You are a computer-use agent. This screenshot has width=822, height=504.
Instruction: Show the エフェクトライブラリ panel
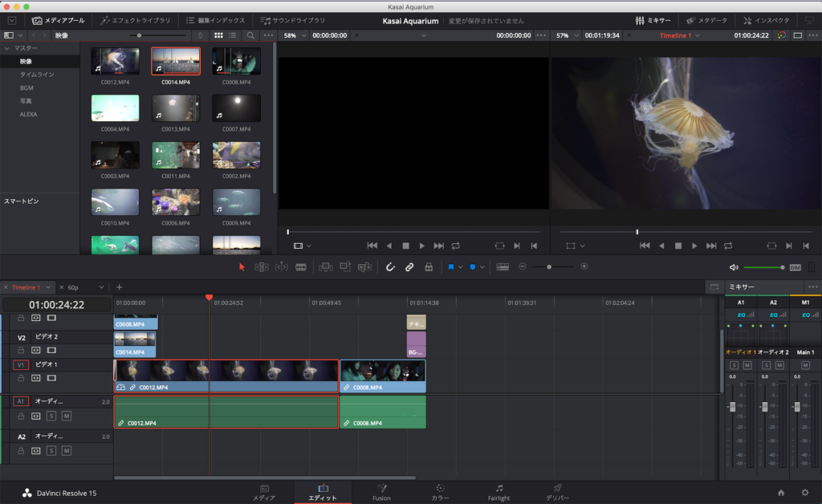(135, 20)
